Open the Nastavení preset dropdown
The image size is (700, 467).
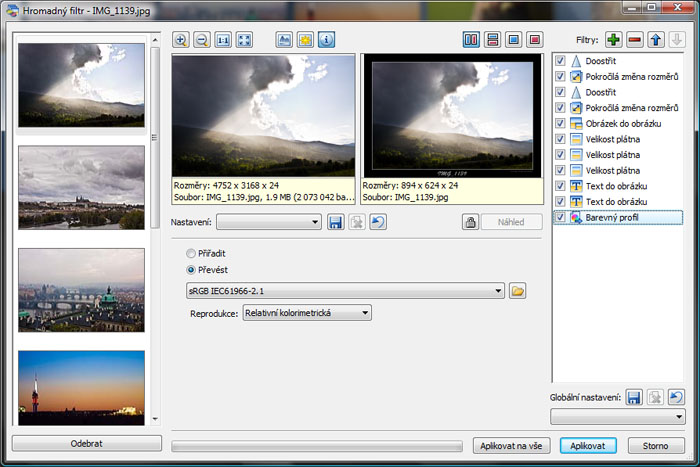tap(268, 222)
